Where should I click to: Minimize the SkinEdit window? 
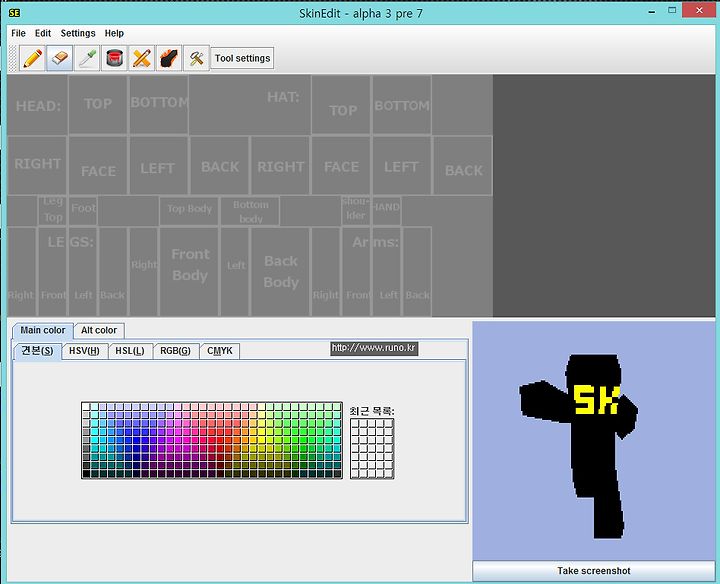coord(652,12)
